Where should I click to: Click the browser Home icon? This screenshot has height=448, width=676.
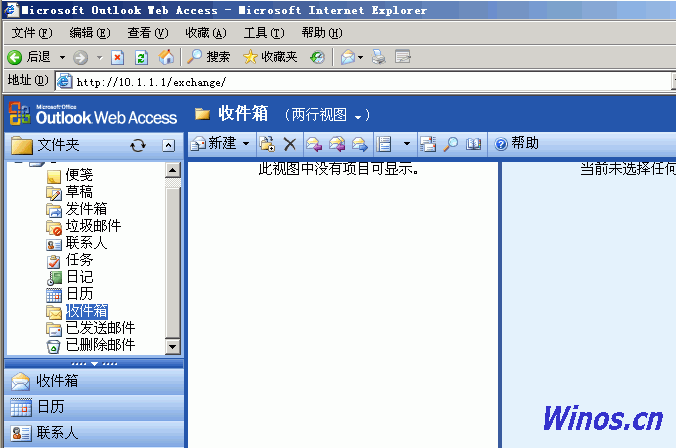pos(166,57)
